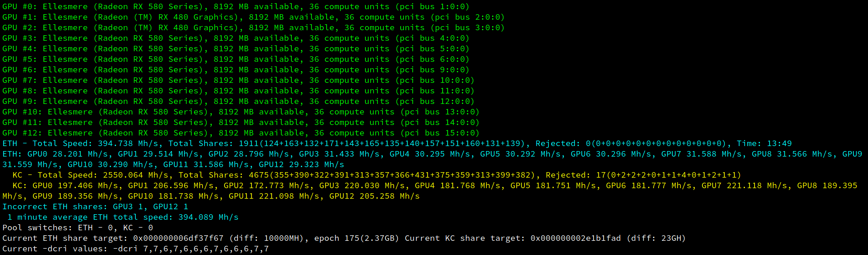
Task: Click the ETH share target hash 0x000000006df37f67
Action: (x=178, y=239)
